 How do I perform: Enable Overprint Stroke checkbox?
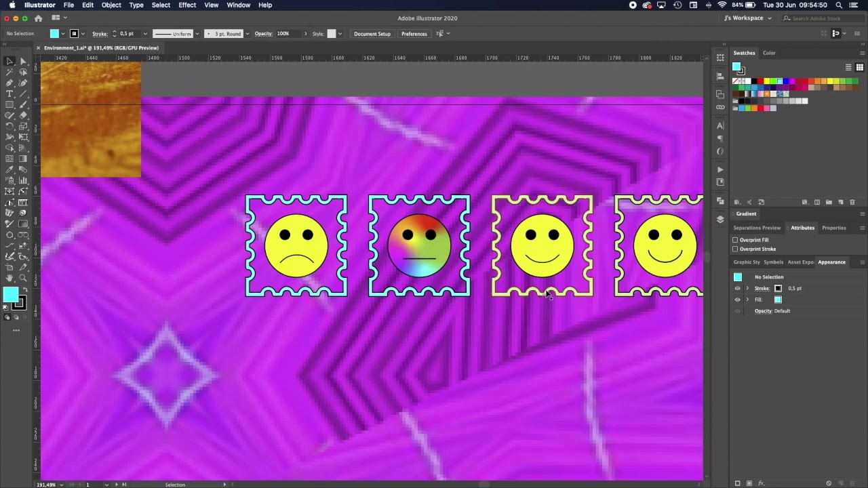[735, 249]
